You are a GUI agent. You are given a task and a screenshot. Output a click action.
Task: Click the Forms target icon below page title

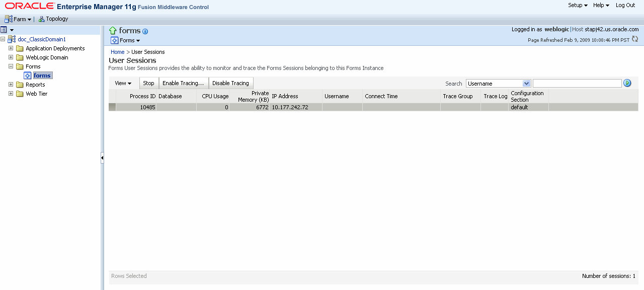pos(115,40)
